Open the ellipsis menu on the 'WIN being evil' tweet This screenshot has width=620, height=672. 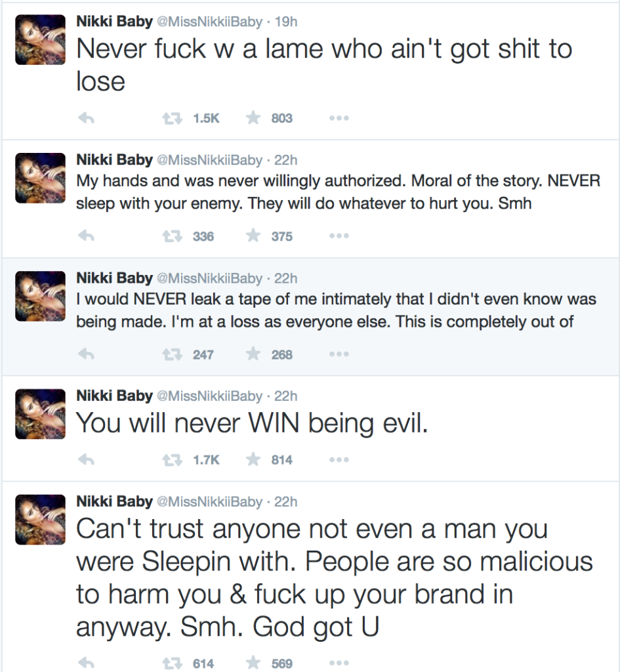pos(339,460)
